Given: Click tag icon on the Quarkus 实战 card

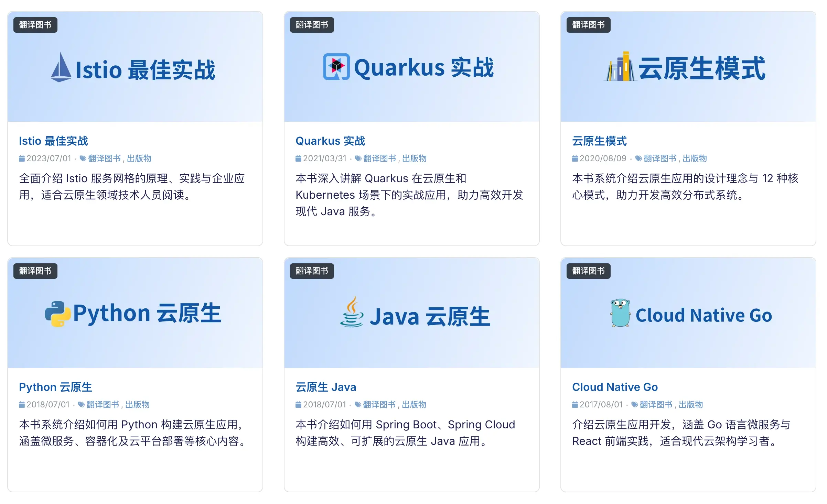Looking at the screenshot, I should (x=358, y=158).
